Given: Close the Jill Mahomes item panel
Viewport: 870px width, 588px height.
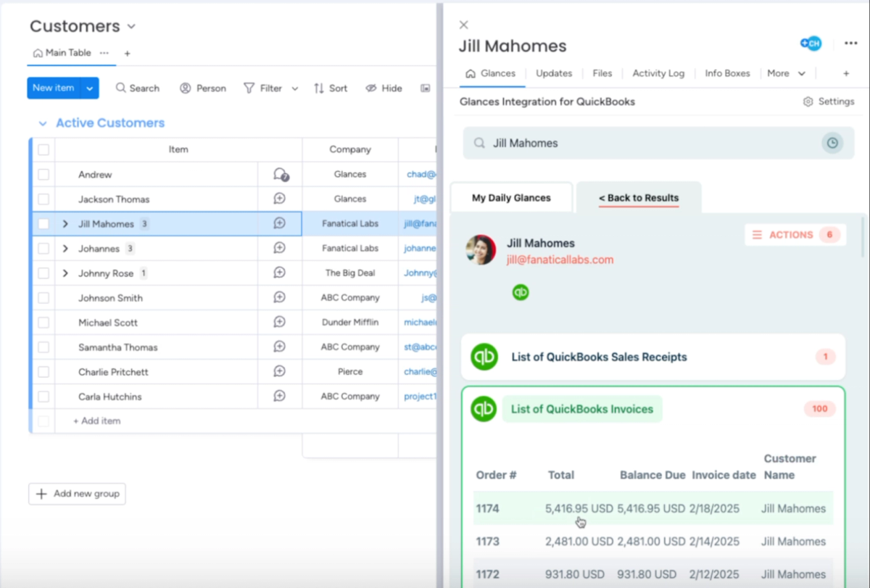Looking at the screenshot, I should (464, 25).
